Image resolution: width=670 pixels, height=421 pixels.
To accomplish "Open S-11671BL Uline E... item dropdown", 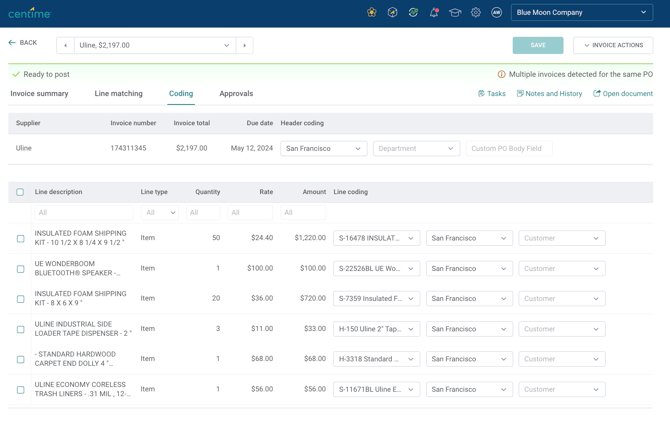I will 376,389.
